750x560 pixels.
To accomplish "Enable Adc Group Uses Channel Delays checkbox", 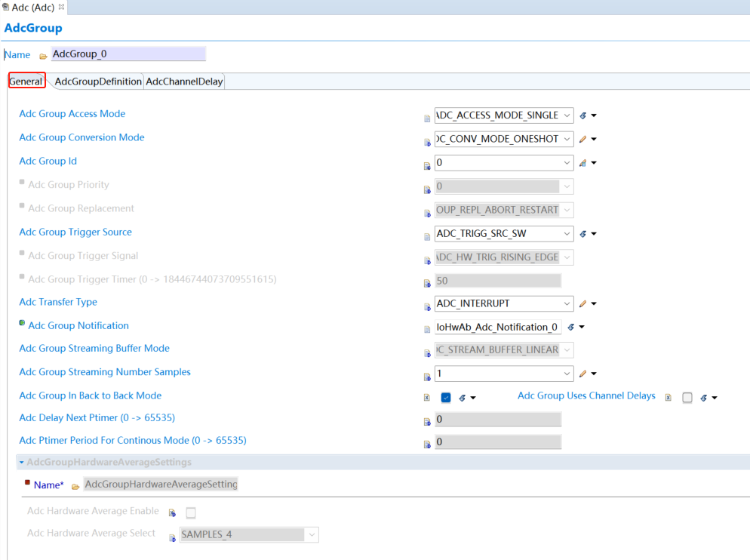I will click(x=687, y=398).
